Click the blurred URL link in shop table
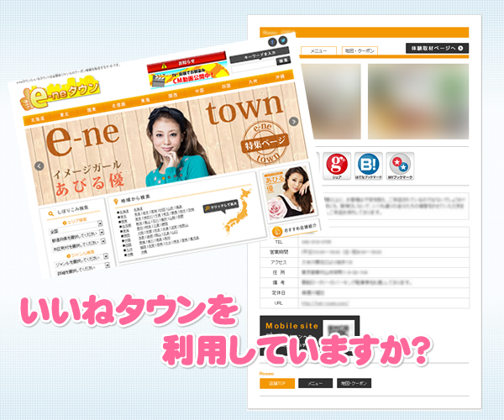 tap(325, 303)
